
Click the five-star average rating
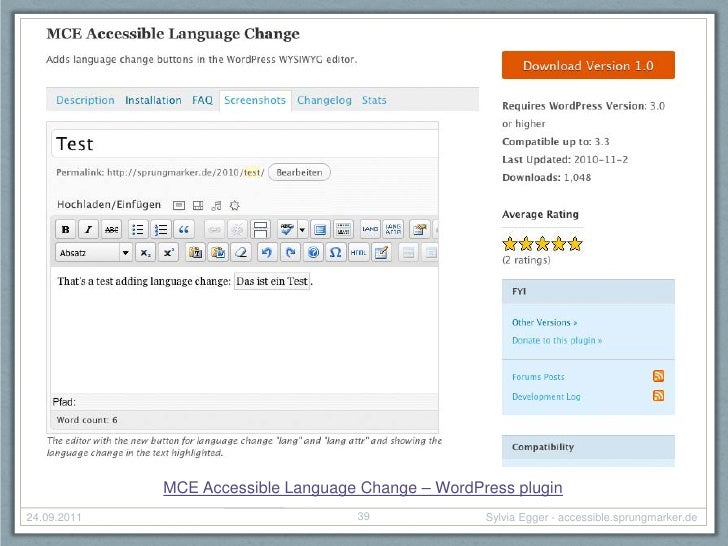[542, 243]
